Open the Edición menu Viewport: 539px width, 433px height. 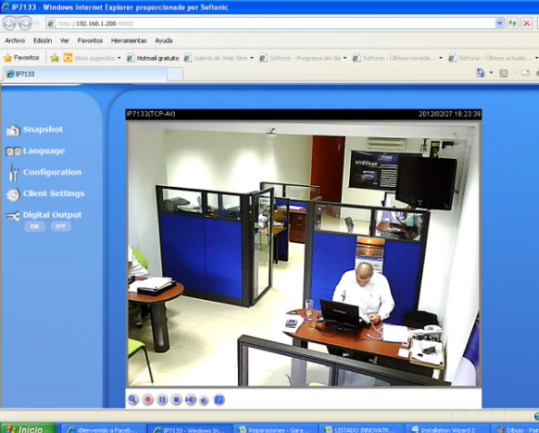click(43, 41)
